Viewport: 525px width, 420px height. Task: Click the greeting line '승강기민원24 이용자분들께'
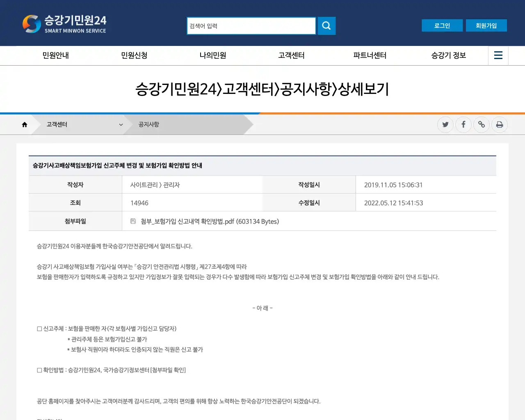114,247
